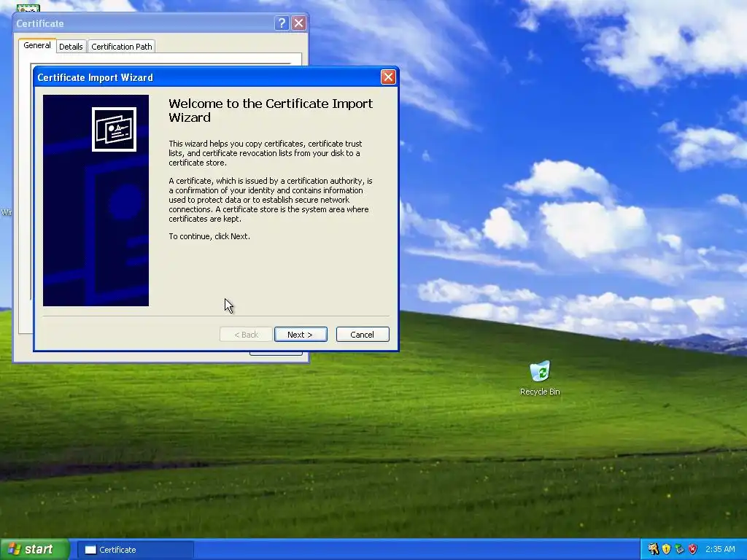
Task: Click the keys activation icon in the tray
Action: coord(653,549)
